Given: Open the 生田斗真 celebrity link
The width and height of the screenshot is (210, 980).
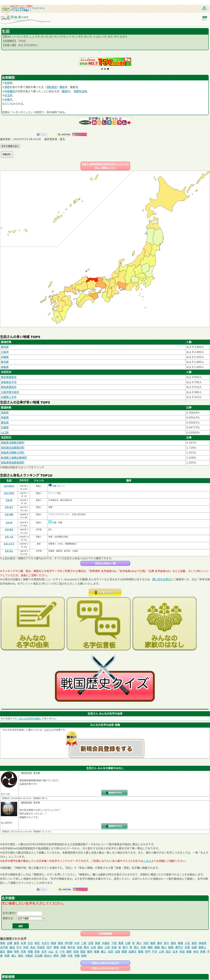Looking at the screenshot, I should 9,537.
